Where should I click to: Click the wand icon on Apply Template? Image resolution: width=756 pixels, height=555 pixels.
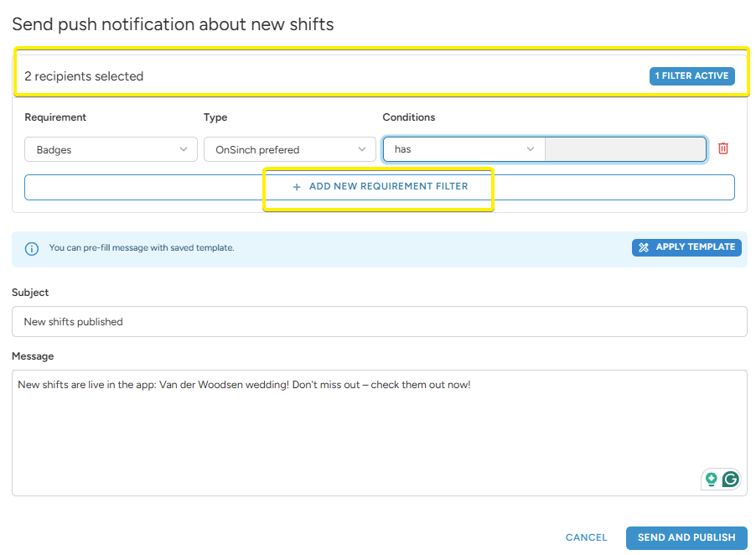click(644, 247)
